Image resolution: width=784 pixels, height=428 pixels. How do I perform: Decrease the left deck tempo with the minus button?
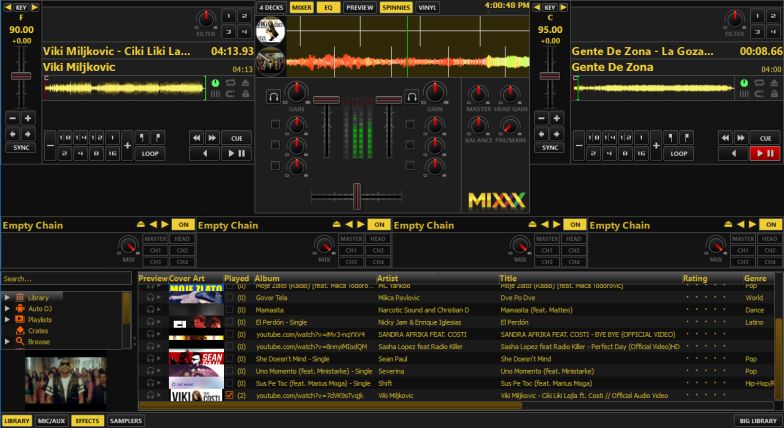13,118
